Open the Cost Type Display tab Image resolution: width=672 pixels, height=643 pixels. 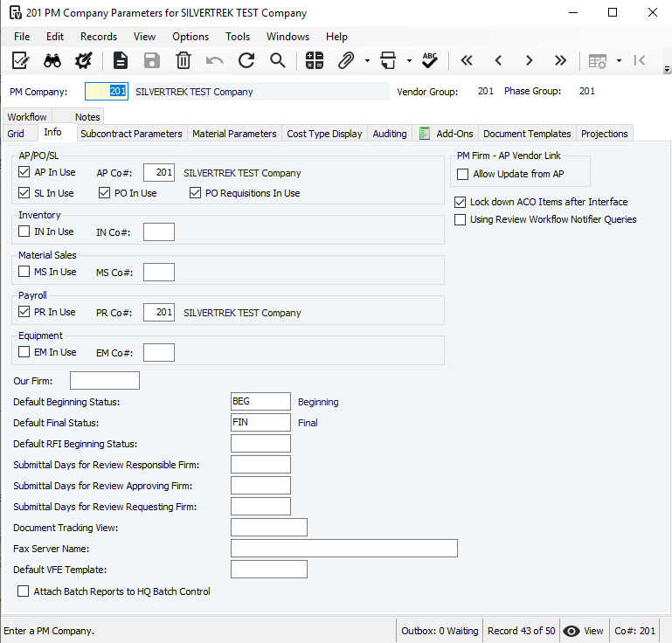(324, 134)
